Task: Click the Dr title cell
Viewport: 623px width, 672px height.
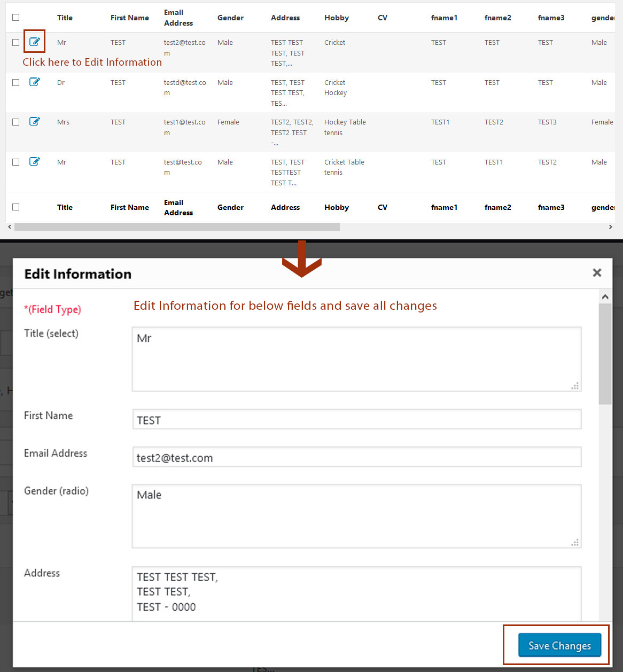Action: coord(61,82)
